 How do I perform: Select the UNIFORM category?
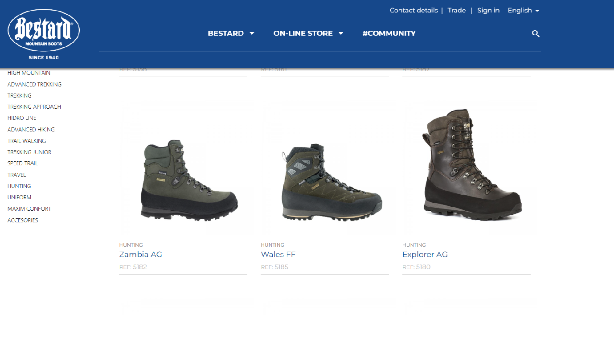coord(20,197)
